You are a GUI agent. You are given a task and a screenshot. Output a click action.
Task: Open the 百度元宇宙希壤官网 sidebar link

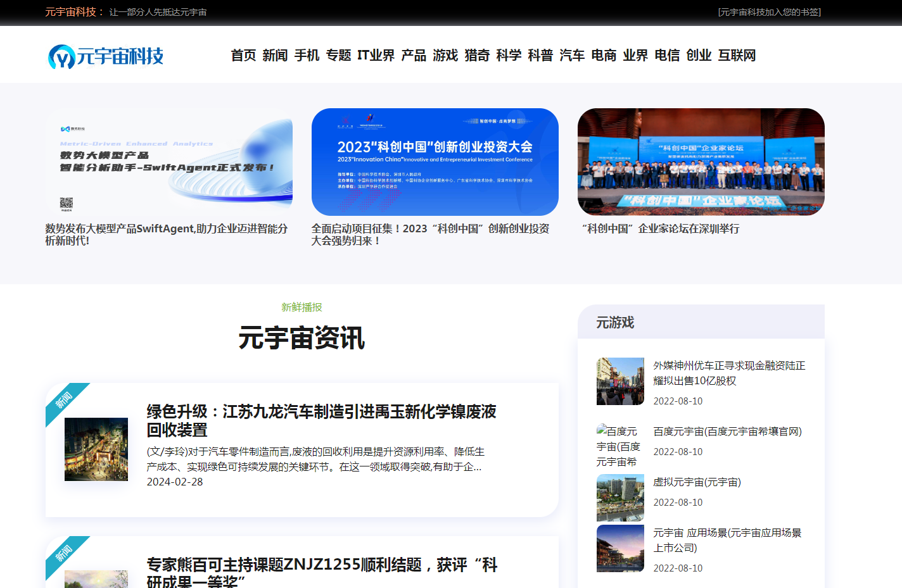[728, 432]
